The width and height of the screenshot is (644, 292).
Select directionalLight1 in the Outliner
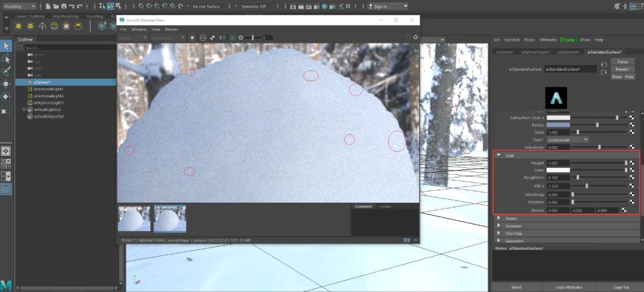(48, 89)
